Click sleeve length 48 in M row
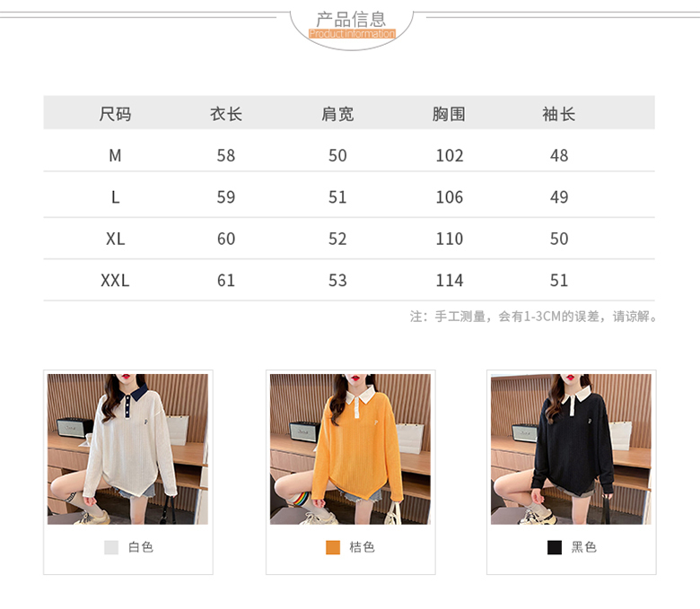700x609 pixels. [x=559, y=156]
